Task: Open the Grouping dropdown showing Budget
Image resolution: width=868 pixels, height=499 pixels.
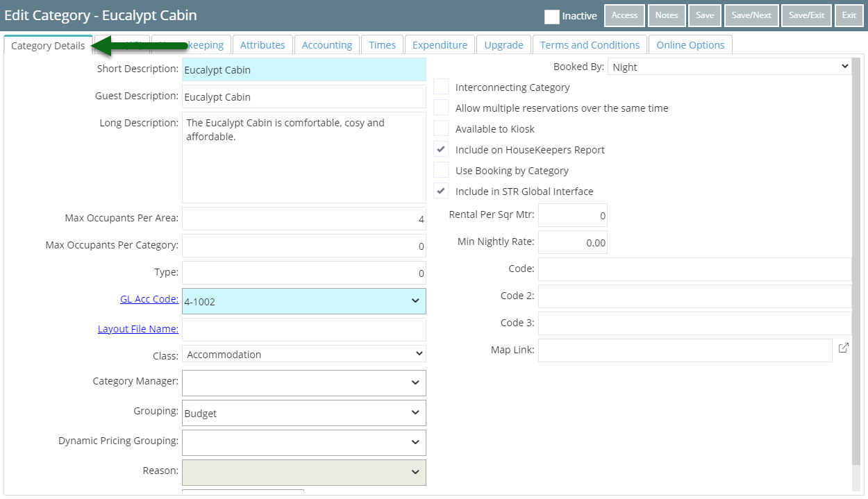Action: (304, 413)
